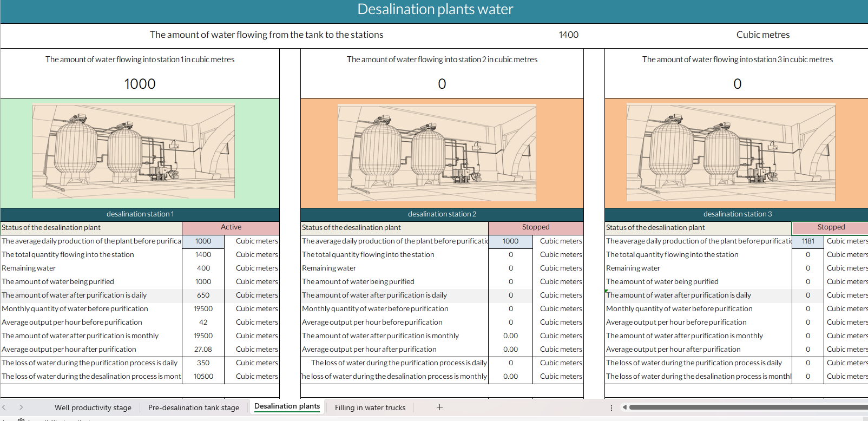Viewport: 868px width, 421px height.
Task: Select station 2 Stopped status cell
Action: (536, 227)
